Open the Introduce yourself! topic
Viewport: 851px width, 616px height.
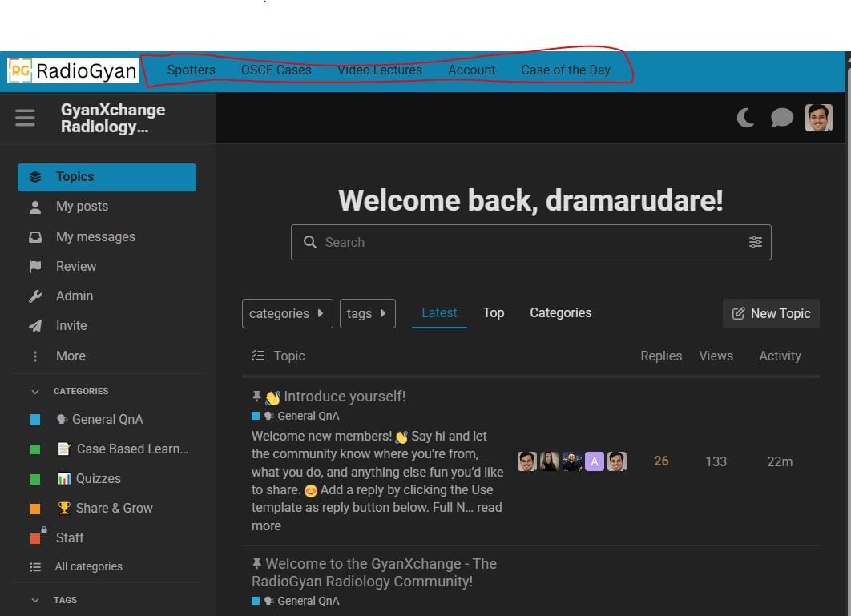[x=345, y=397]
